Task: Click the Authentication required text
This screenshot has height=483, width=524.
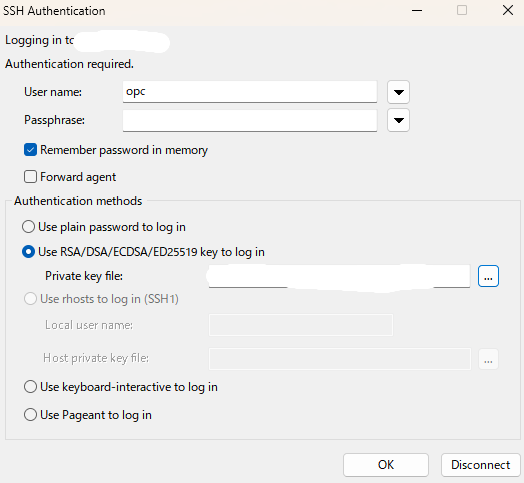Action: click(69, 64)
